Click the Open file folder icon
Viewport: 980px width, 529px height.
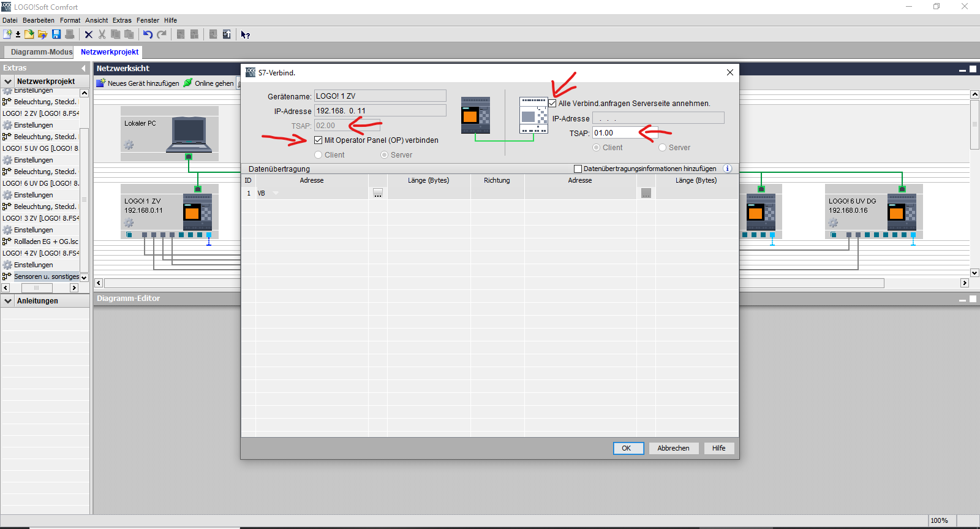click(29, 34)
